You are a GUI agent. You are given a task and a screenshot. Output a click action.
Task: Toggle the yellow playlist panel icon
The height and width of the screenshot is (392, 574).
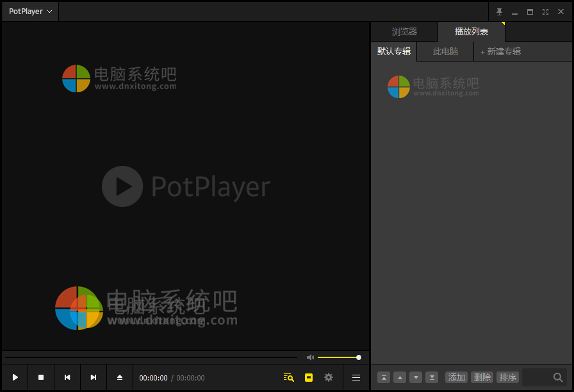[x=309, y=377]
